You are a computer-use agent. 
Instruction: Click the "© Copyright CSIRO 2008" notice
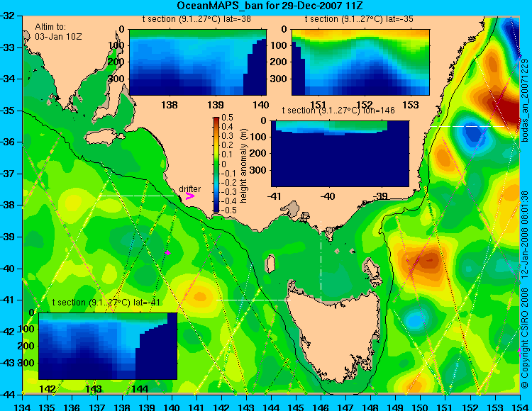[x=525, y=338]
